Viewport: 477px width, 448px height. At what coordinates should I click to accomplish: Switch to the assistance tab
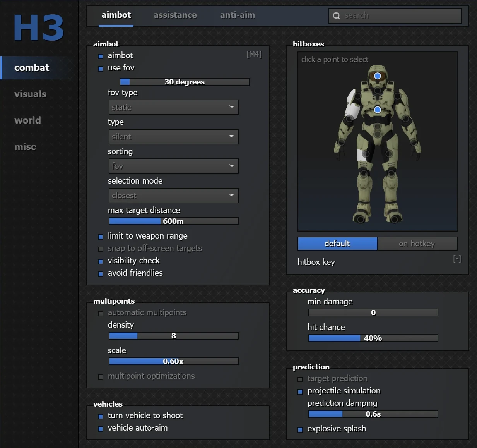click(x=175, y=15)
